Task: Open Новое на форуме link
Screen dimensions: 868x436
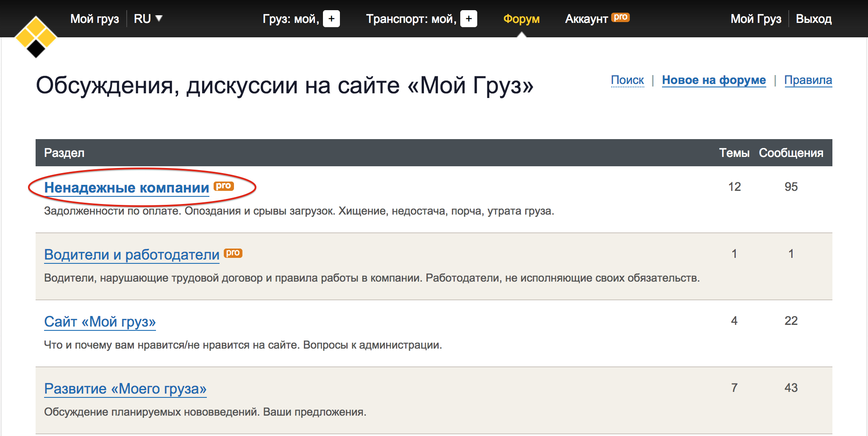Action: tap(714, 80)
